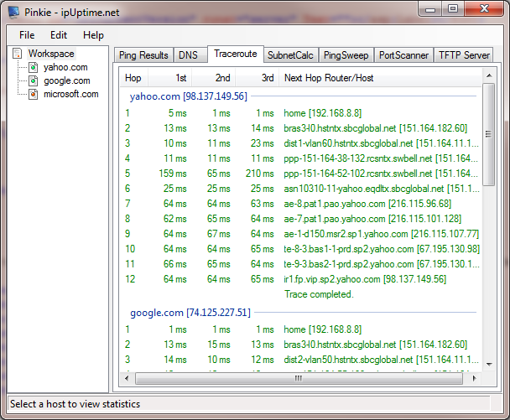
Task: Click dist1-vlan60.hstntx.sbcglobal.net row
Action: (x=300, y=143)
